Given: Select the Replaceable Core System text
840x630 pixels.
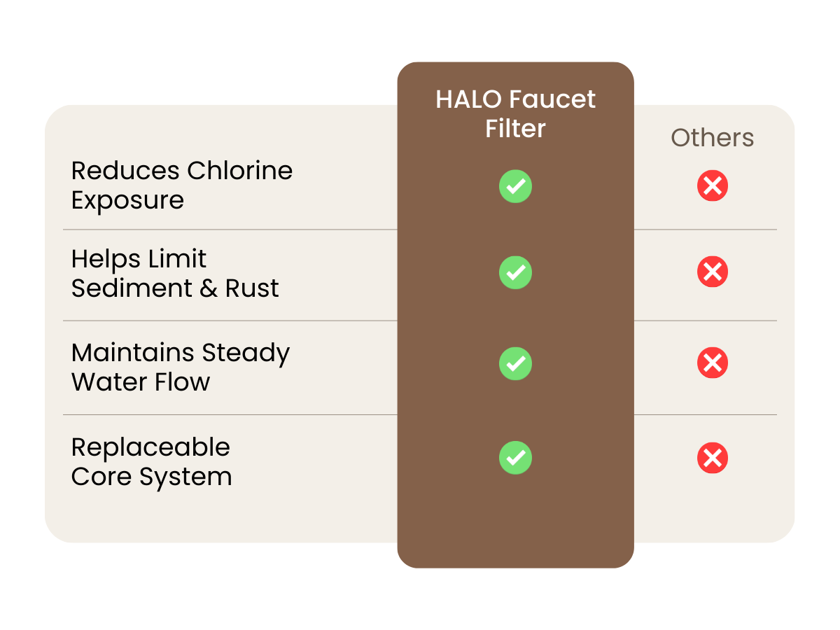Looking at the screenshot, I should 151,461.
